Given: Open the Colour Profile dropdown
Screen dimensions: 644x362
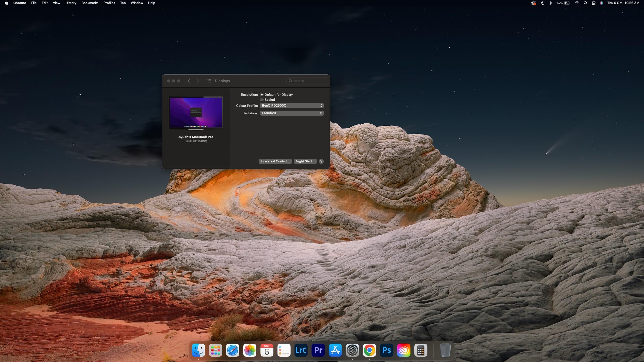Looking at the screenshot, I should click(x=292, y=106).
